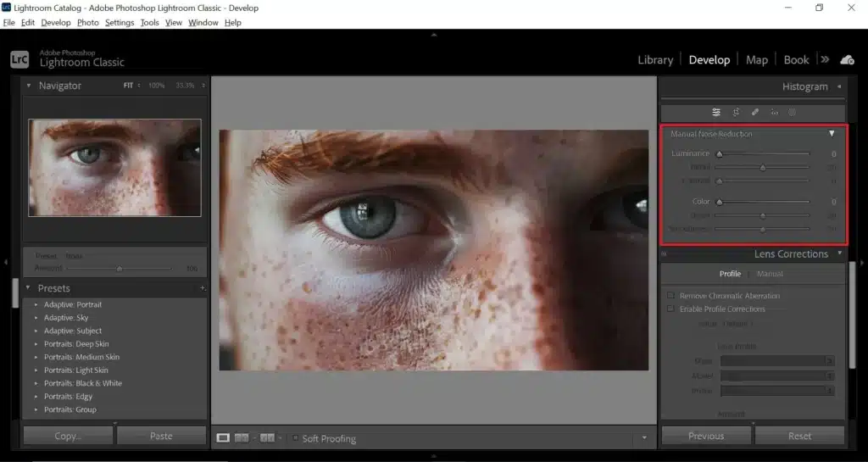Toggle Soft Proofing checkbox
This screenshot has width=868, height=462.
295,438
